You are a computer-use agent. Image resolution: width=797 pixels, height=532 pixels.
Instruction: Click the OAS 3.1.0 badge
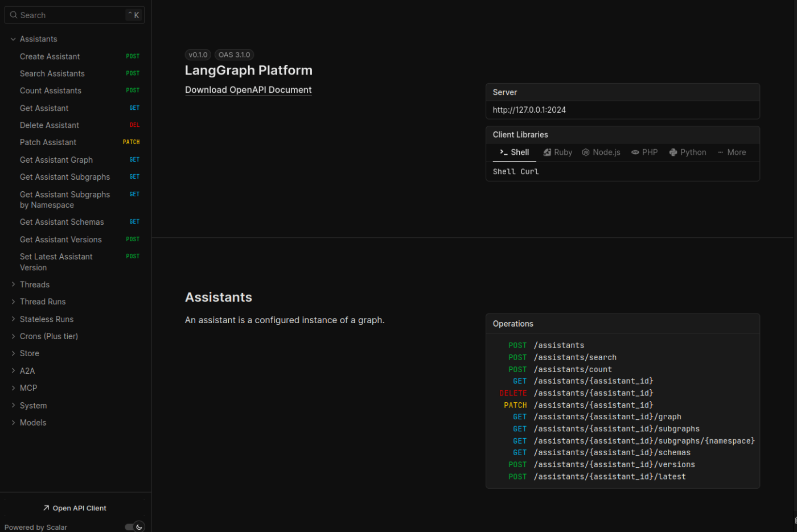(x=234, y=55)
